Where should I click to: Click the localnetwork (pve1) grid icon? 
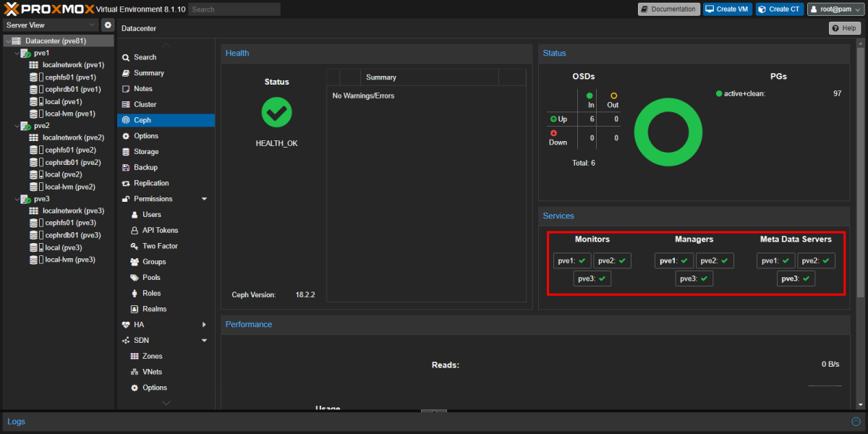34,65
